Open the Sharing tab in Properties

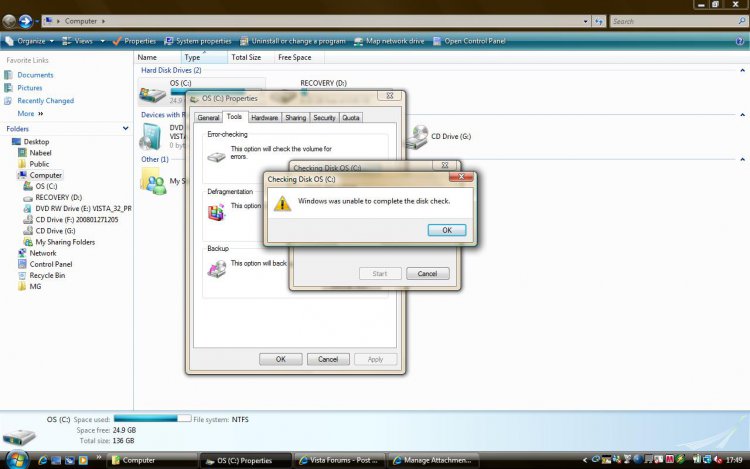tap(296, 118)
